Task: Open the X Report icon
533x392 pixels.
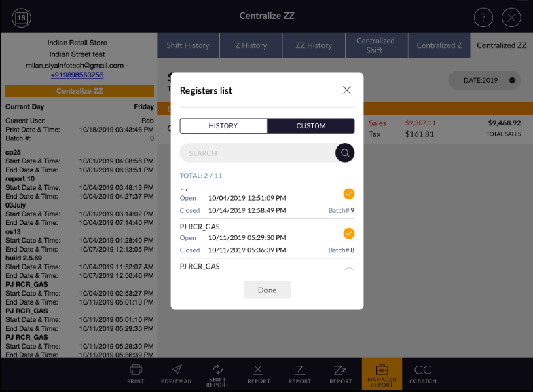Action: point(258,373)
